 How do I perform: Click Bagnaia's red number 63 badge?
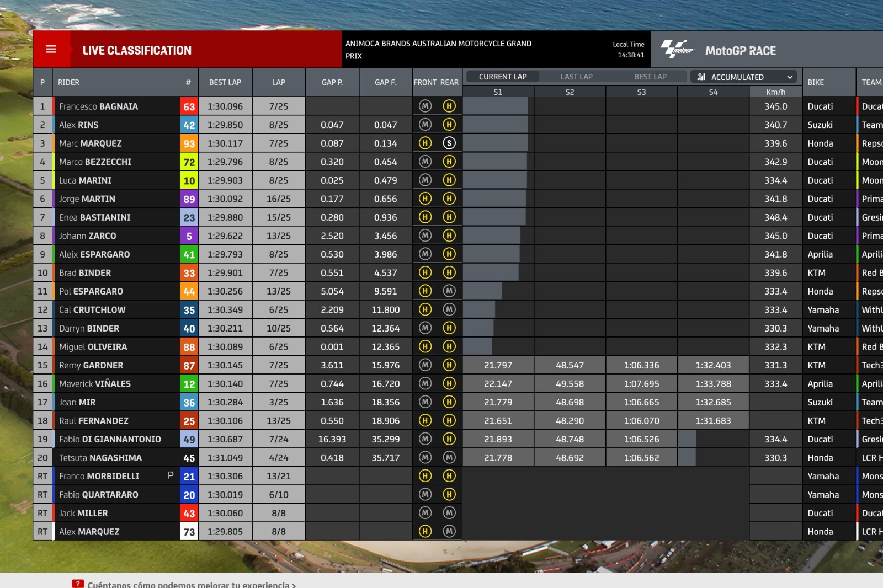point(189,106)
